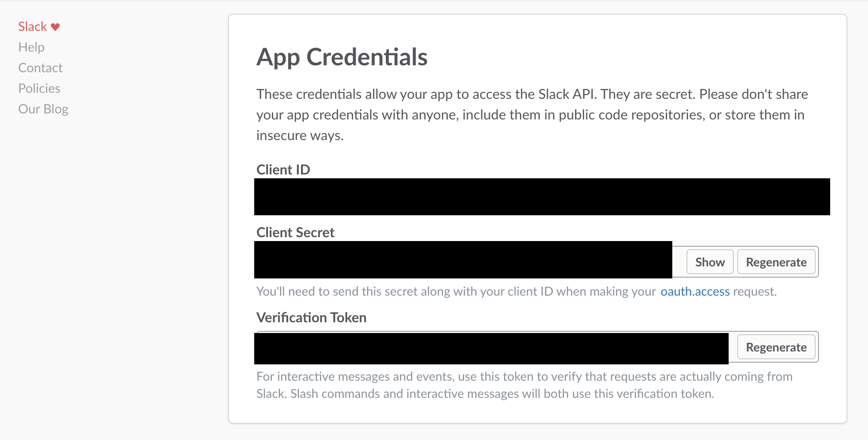Click the redacted Verification Token field
The width and height of the screenshot is (868, 440).
491,348
